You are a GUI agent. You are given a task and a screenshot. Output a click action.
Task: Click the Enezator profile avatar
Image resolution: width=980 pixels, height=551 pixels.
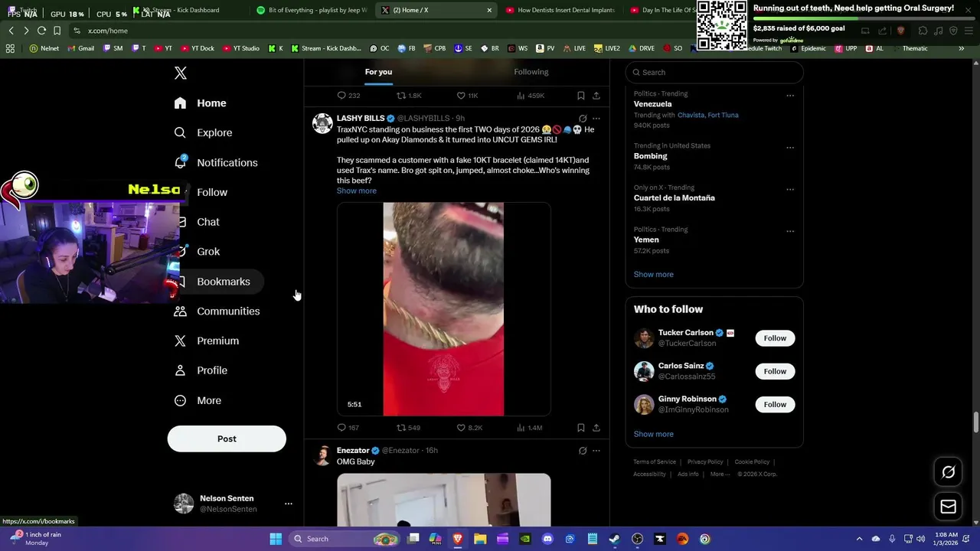(x=322, y=455)
